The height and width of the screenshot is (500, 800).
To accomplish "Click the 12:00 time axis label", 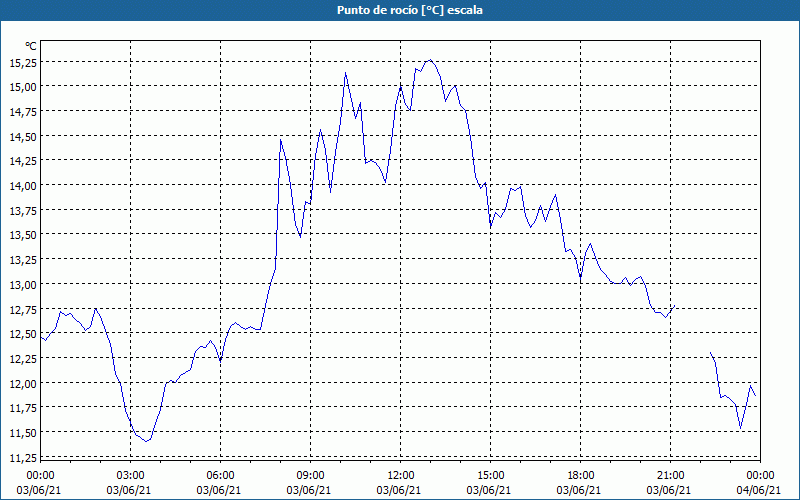I will pyautogui.click(x=401, y=476).
